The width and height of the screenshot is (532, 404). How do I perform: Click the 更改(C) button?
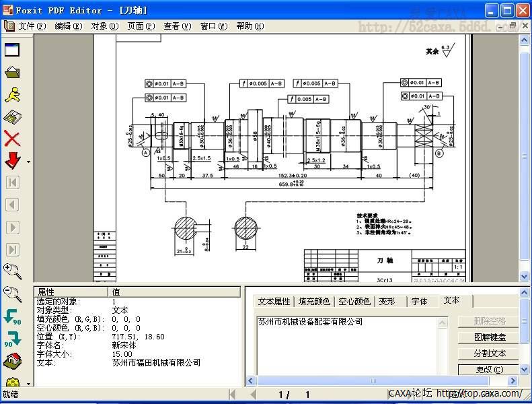(x=489, y=370)
